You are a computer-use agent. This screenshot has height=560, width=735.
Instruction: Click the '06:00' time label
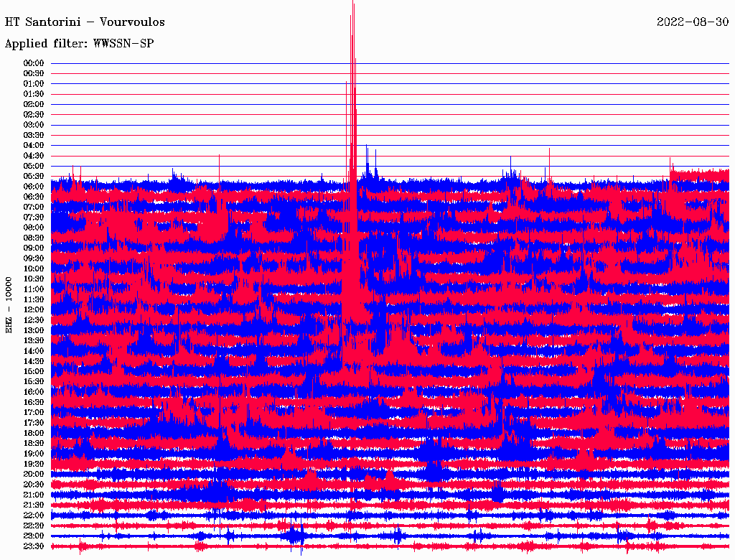(x=33, y=187)
